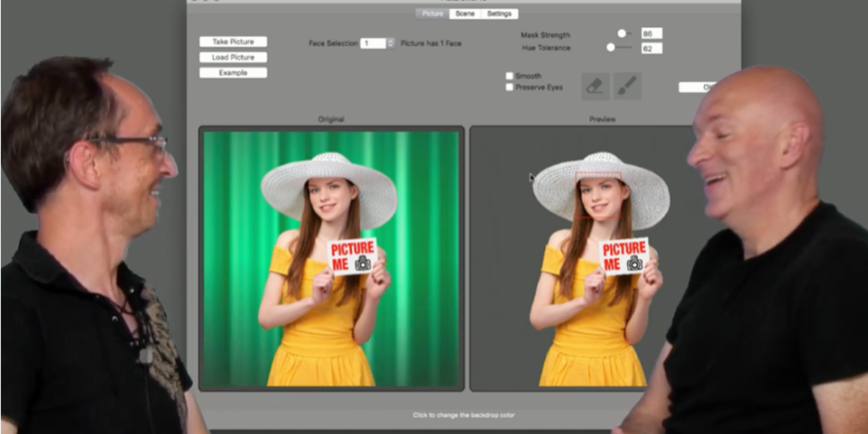The image size is (868, 434).
Task: Click the Face Selection number field
Action: pyautogui.click(x=372, y=42)
